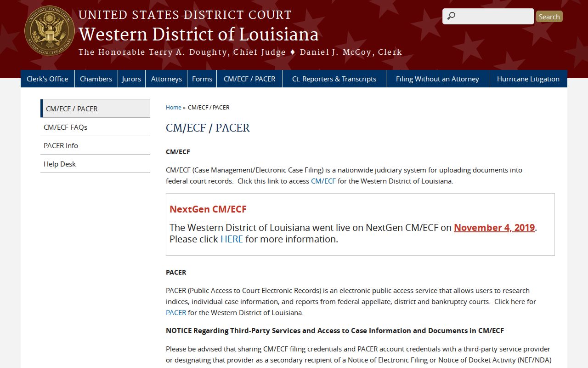Open the Hurricane Litigation menu
The width and height of the screenshot is (588, 368).
528,79
